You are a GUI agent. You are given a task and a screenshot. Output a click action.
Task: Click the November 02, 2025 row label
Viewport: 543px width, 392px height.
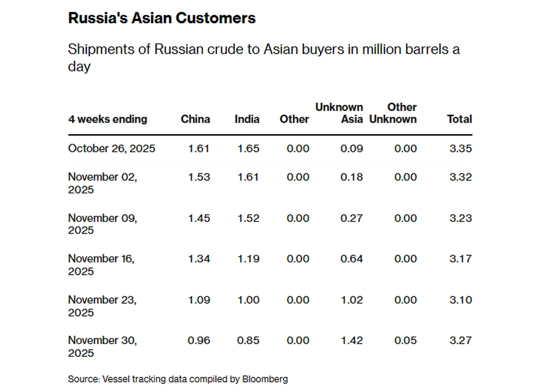point(102,183)
